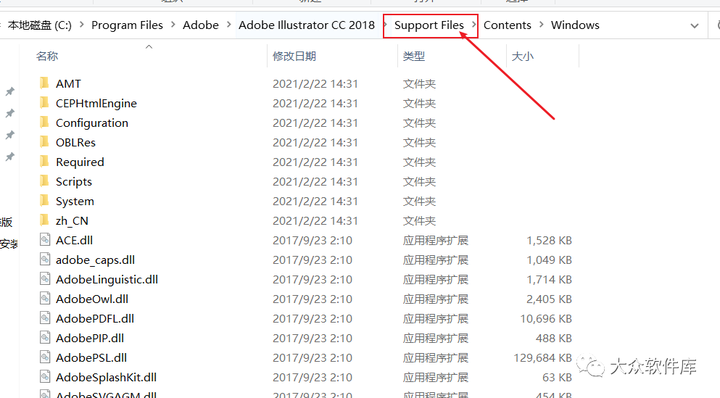Click 应用程序扩展 type of ACE.dll

click(435, 240)
